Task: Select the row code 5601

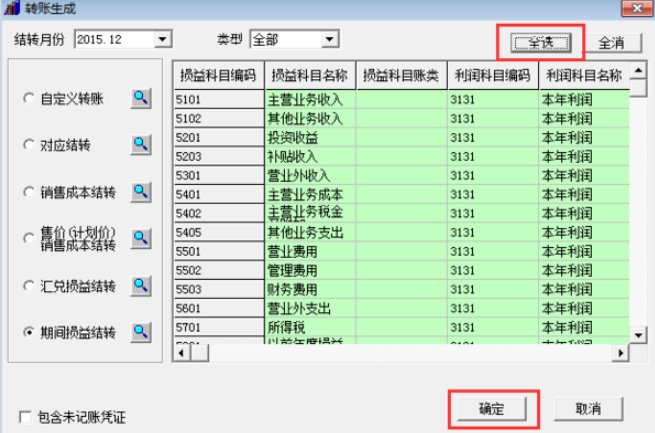Action: (x=219, y=309)
